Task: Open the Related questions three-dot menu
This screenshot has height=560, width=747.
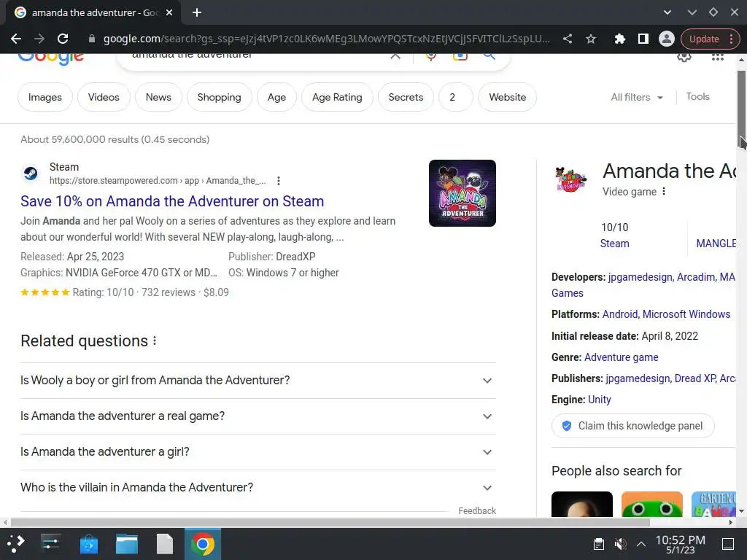Action: point(155,341)
